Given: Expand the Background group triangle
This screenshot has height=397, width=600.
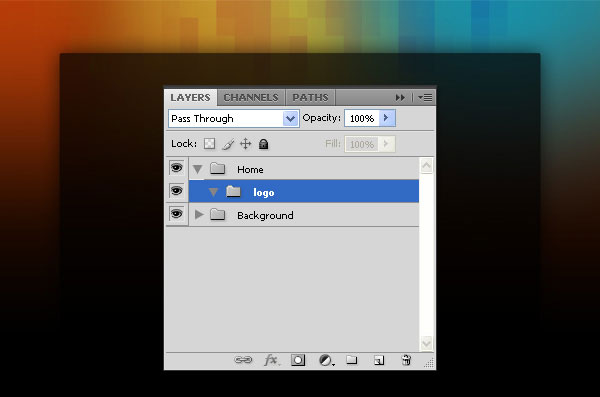Looking at the screenshot, I should [199, 214].
